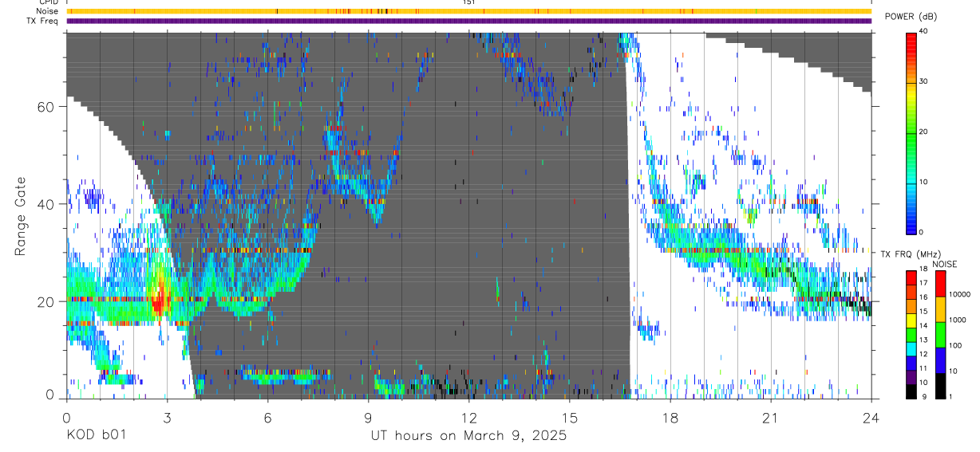The height and width of the screenshot is (452, 980).
Task: Click the purple segment of TX FRQ bar
Action: pyautogui.click(x=911, y=377)
